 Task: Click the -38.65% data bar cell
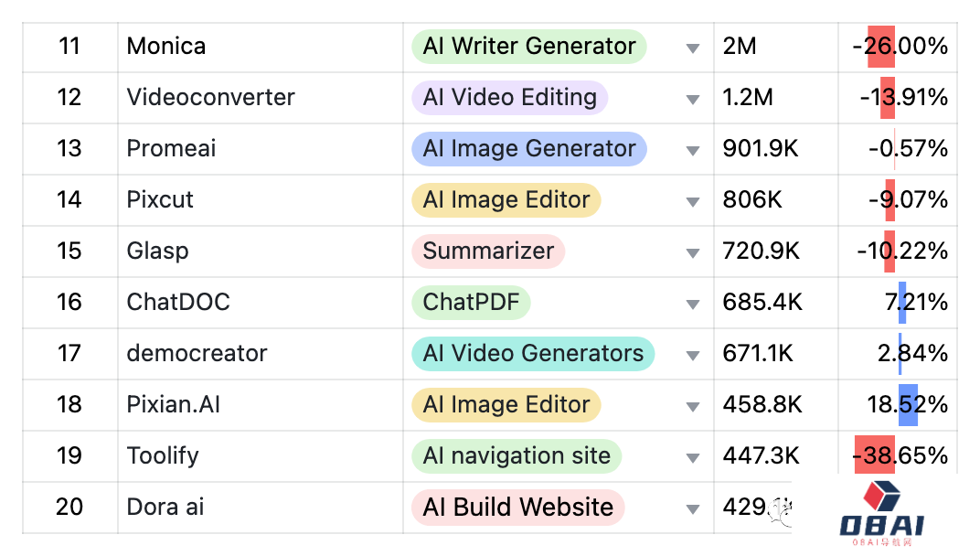coord(900,456)
